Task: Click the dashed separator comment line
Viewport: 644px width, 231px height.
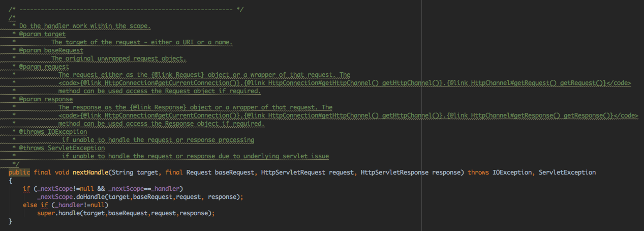Action: coord(127,10)
